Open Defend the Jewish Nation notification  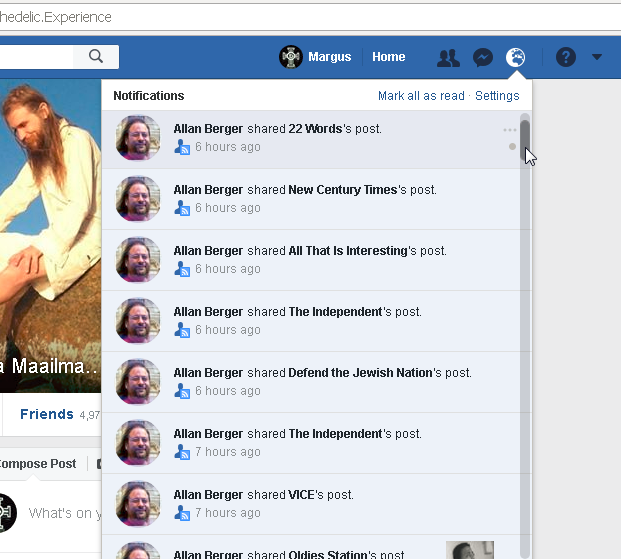(310, 382)
